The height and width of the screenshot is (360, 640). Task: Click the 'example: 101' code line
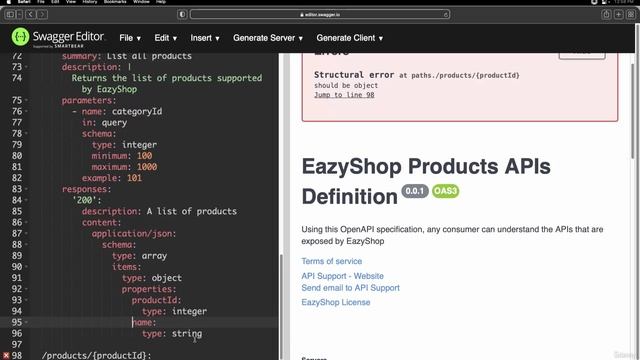pyautogui.click(x=112, y=178)
